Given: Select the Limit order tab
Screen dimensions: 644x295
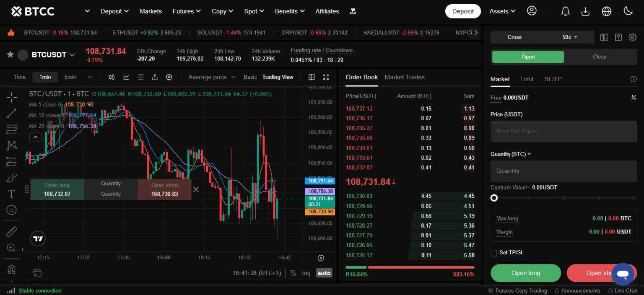Looking at the screenshot, I should 527,79.
